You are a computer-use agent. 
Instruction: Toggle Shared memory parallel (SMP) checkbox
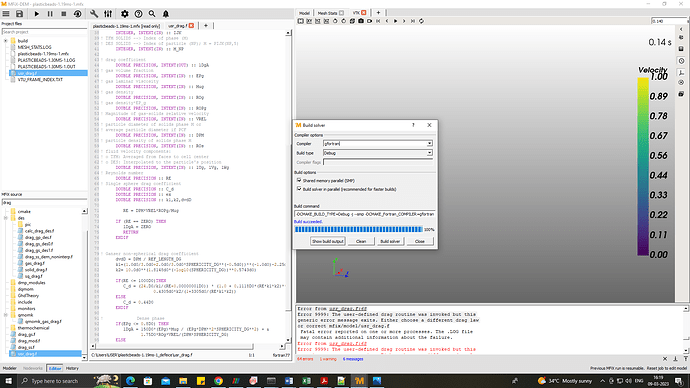[299, 180]
